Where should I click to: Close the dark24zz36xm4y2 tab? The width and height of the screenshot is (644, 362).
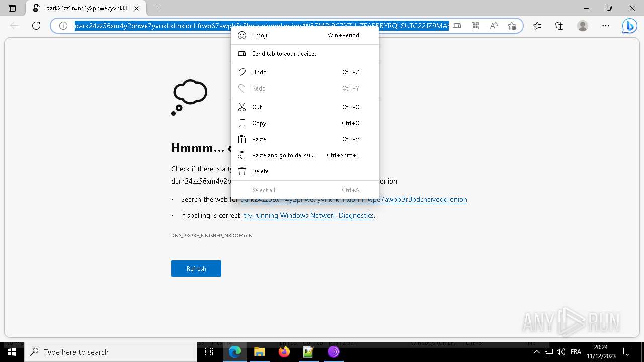(135, 8)
